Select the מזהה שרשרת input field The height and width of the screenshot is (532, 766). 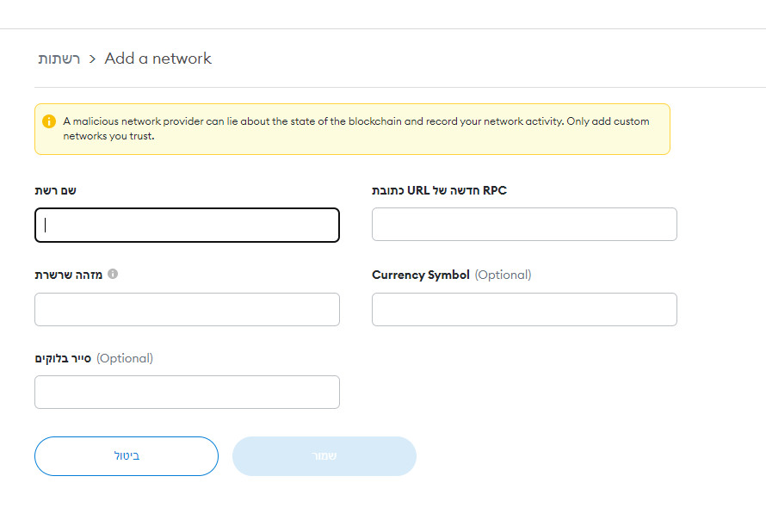187,309
